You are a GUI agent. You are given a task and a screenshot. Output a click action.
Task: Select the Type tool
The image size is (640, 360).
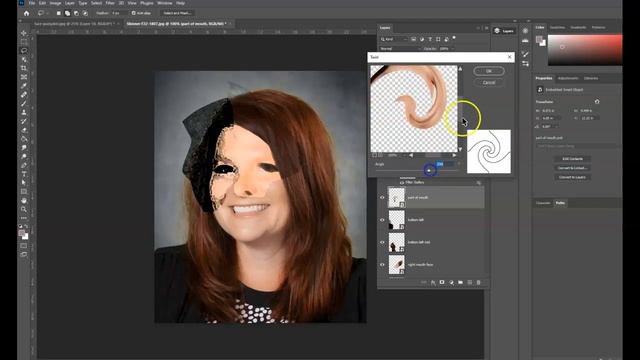[24, 174]
